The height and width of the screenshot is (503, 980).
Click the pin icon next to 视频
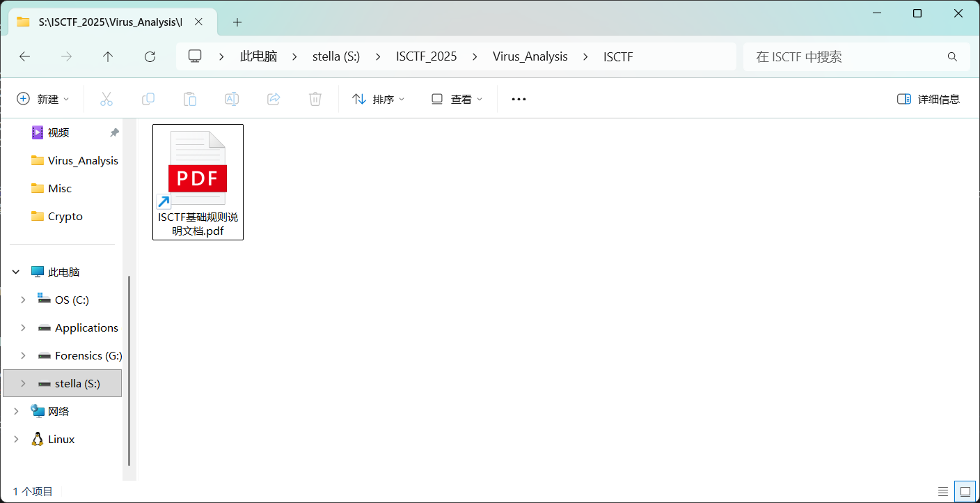pos(113,132)
